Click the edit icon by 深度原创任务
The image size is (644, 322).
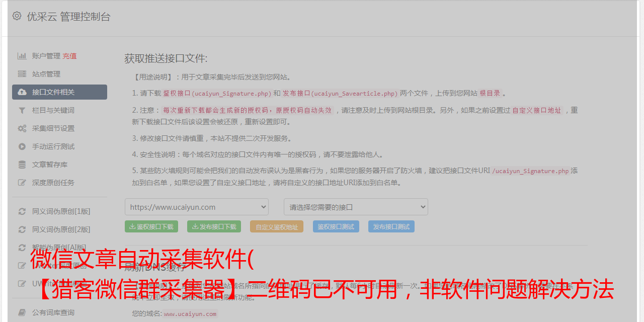point(22,183)
